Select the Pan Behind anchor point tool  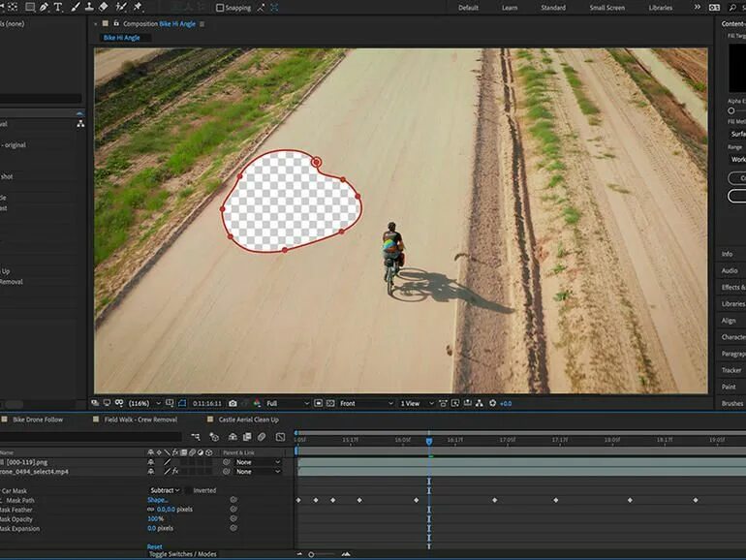coord(13,7)
